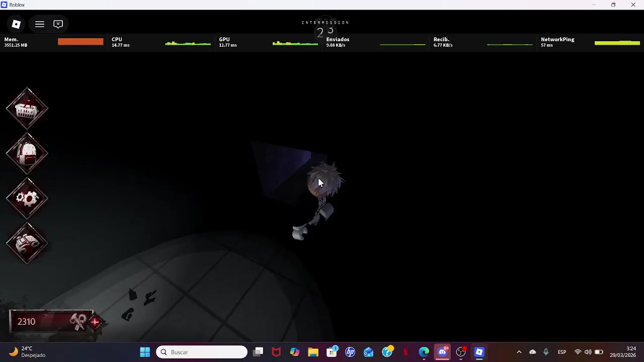
Task: Open McAfee from the taskbar
Action: click(276, 352)
